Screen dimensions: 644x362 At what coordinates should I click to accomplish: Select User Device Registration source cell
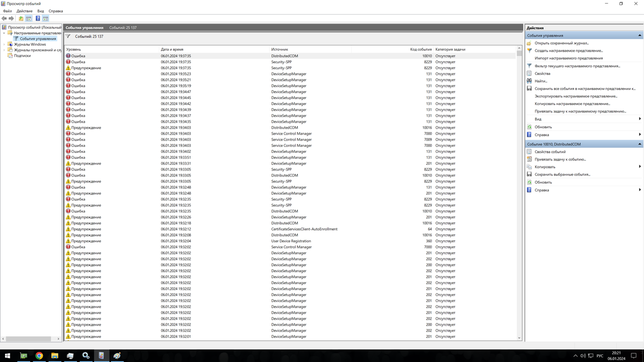pyautogui.click(x=291, y=241)
